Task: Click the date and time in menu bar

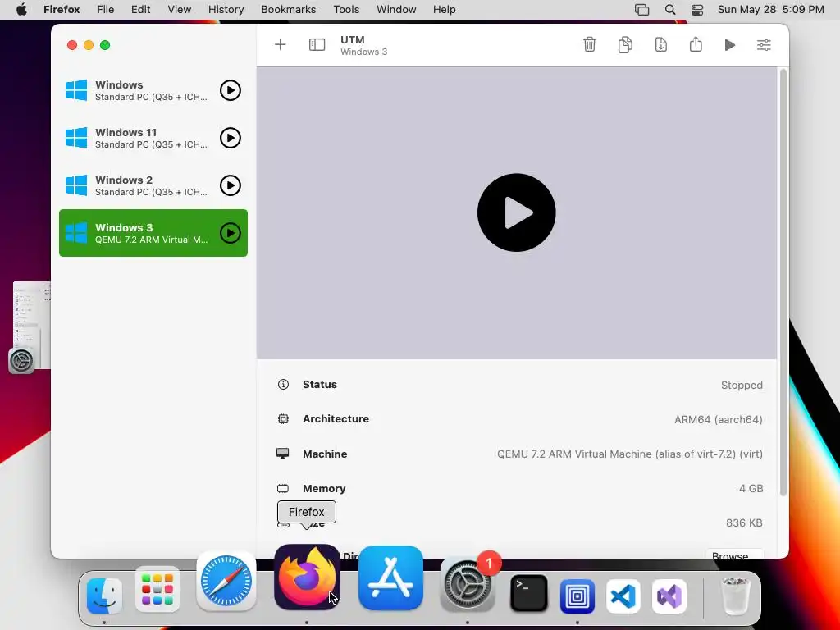Action: 770,10
